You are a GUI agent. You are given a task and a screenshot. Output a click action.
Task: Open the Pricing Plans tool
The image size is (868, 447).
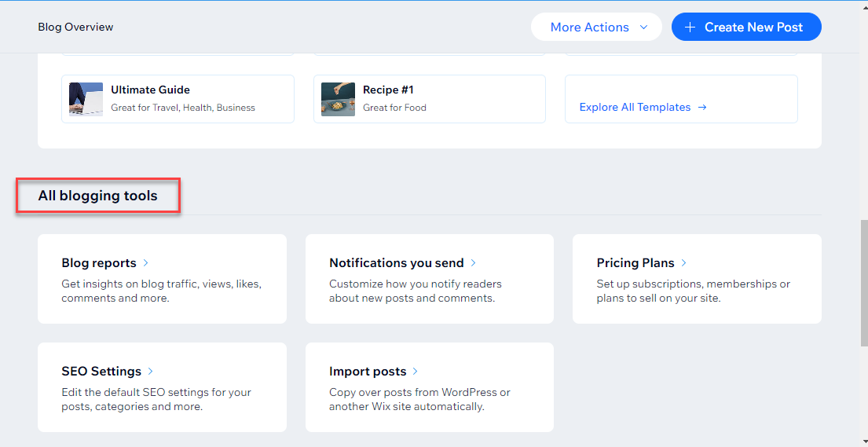(x=635, y=263)
